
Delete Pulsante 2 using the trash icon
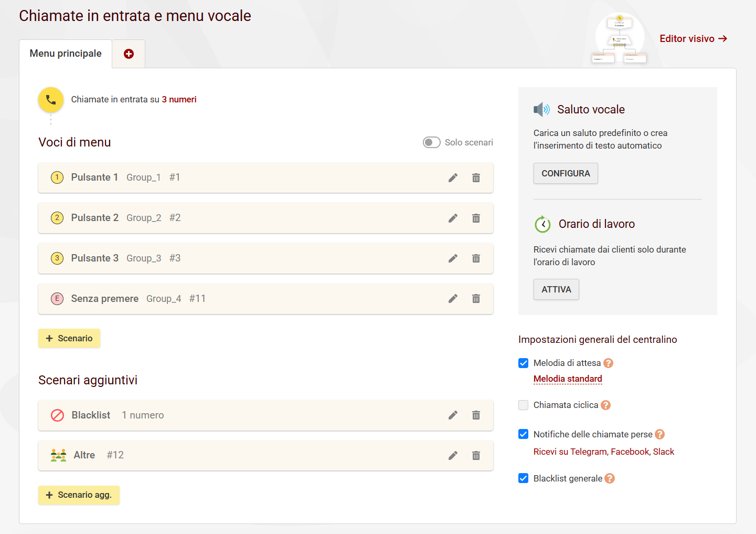[476, 218]
